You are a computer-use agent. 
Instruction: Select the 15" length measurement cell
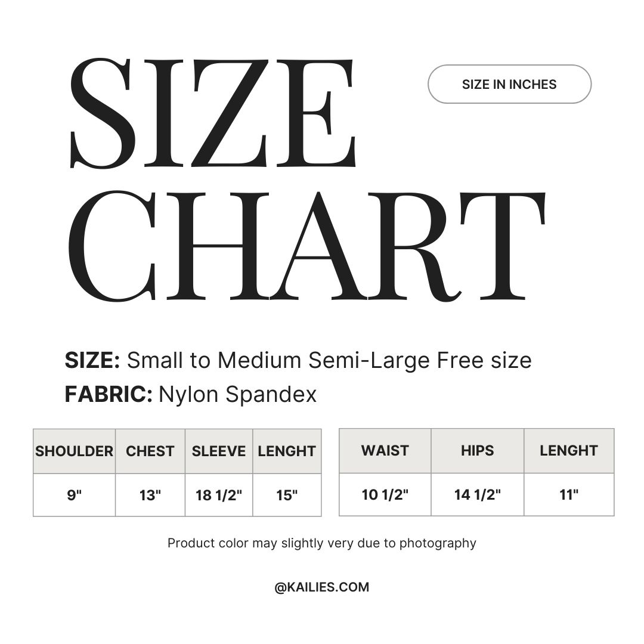tap(287, 495)
